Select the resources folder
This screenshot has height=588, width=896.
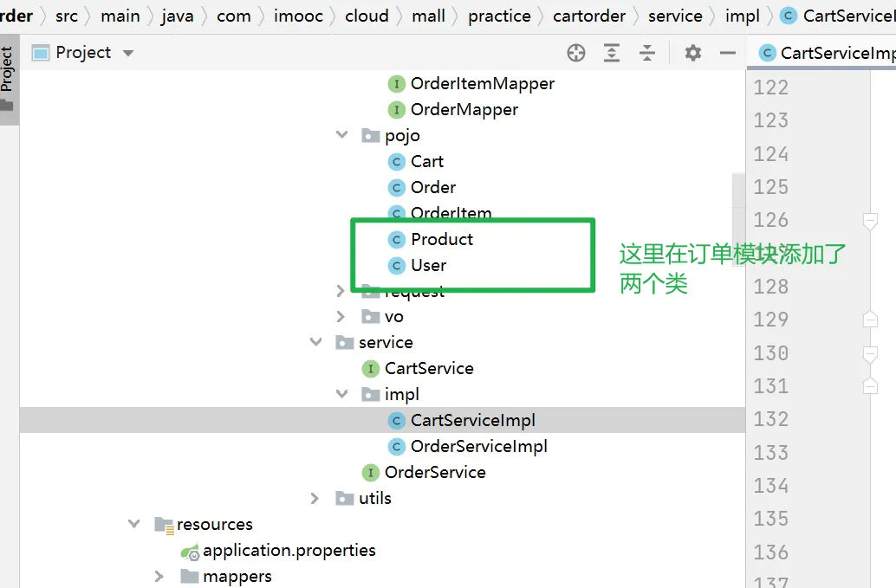click(214, 525)
